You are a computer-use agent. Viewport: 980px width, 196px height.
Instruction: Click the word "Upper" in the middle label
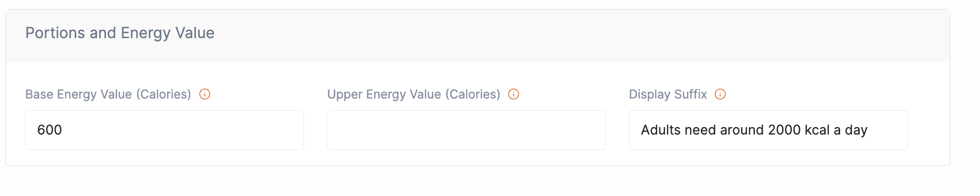(345, 95)
